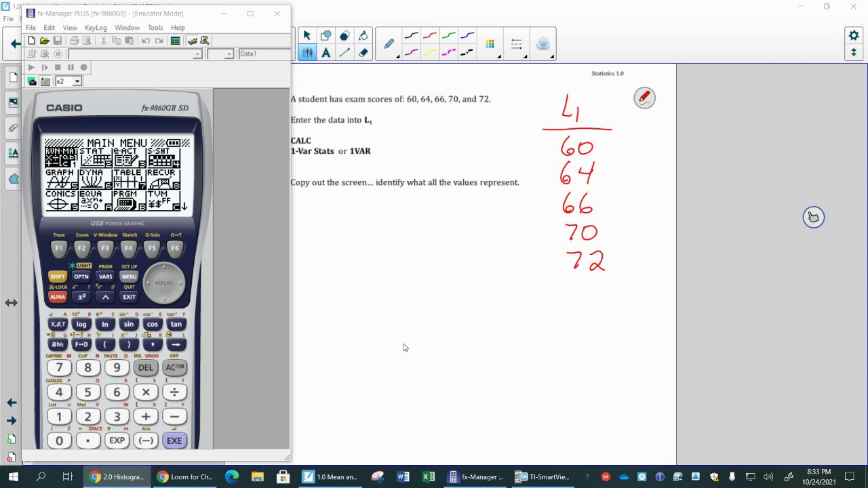Click Open folder icon in fx-Manager toolbar
868x488 pixels.
(44, 41)
